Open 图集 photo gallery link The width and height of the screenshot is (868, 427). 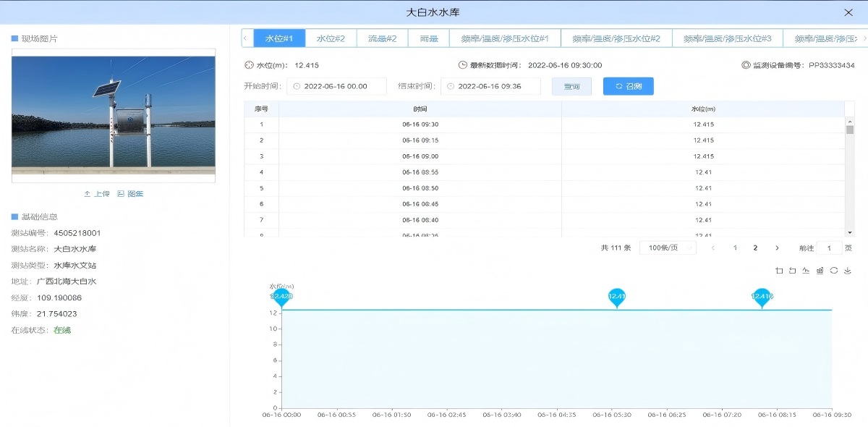click(130, 194)
